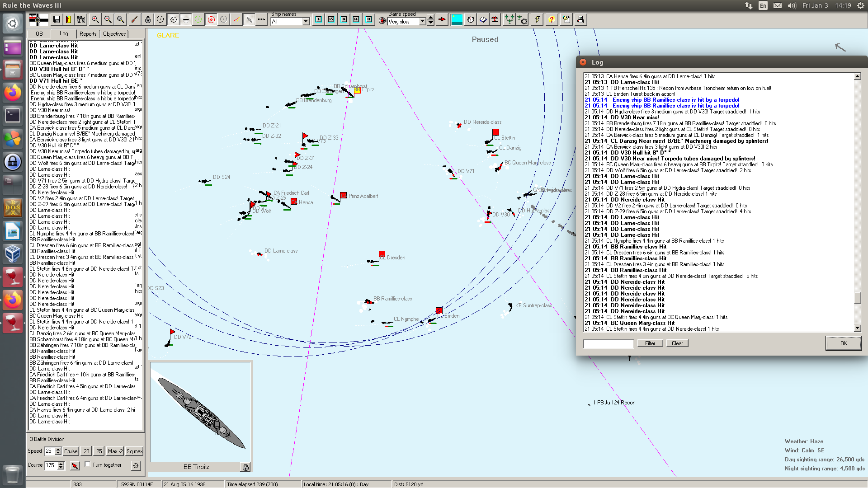This screenshot has width=868, height=488.
Task: Switch to the Reports tab
Action: click(x=88, y=34)
